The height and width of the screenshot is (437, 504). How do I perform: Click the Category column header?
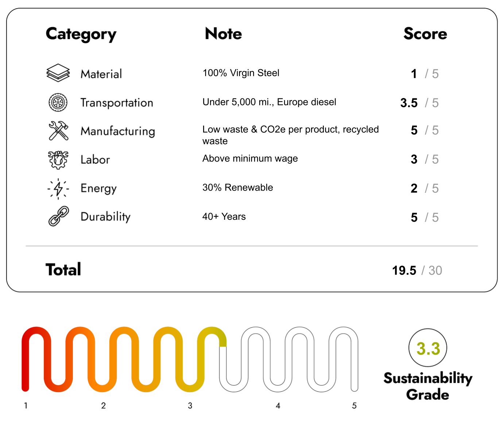click(x=81, y=34)
